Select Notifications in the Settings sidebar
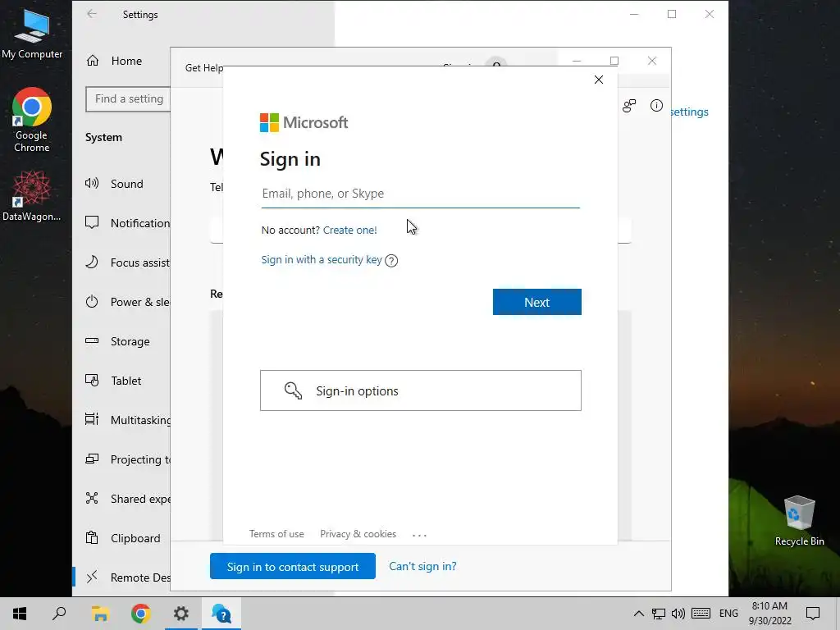Image resolution: width=840 pixels, height=630 pixels. (121, 223)
